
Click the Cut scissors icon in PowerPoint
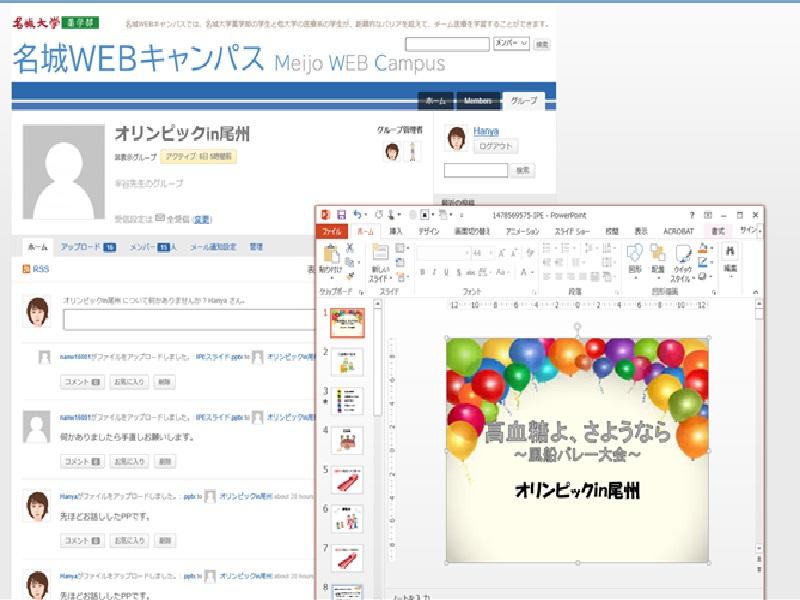click(350, 248)
